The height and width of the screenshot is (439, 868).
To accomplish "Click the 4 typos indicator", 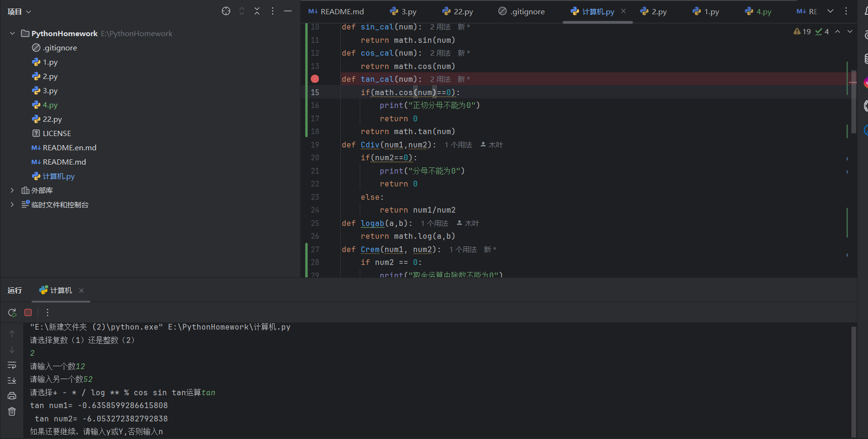I will pos(822,31).
